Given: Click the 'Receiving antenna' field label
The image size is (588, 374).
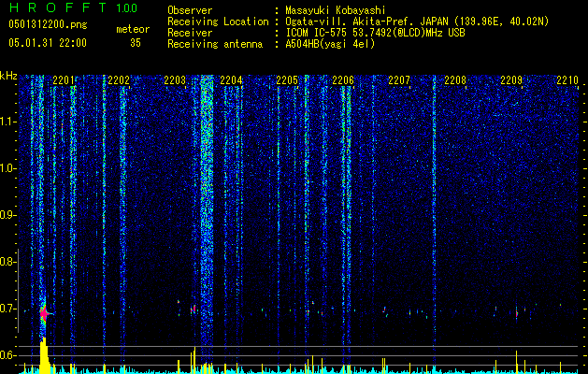Looking at the screenshot, I should click(215, 44).
